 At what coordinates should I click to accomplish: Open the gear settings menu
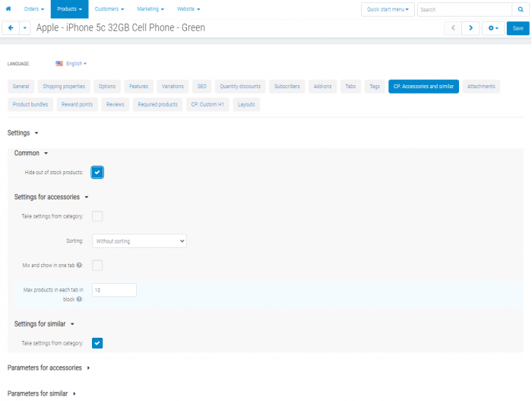[x=493, y=28]
